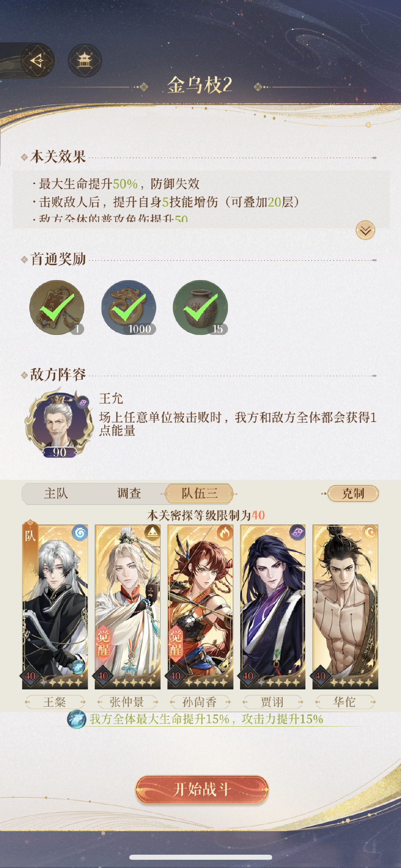Expand the stage effects list

[x=365, y=230]
